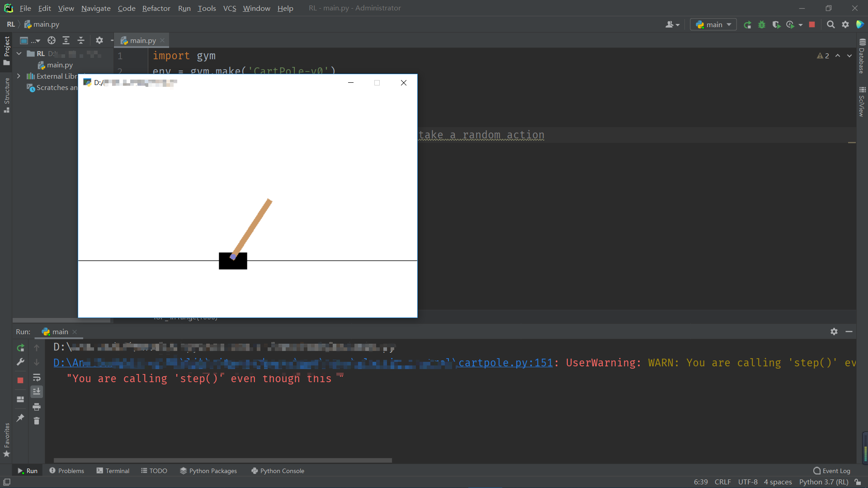
Task: Run with Coverage shield icon
Action: click(776, 25)
